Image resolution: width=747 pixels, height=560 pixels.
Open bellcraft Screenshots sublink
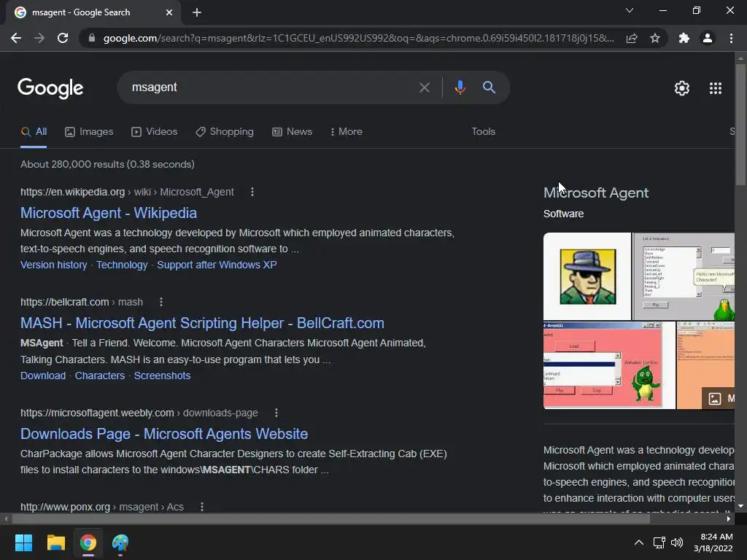[x=162, y=376]
